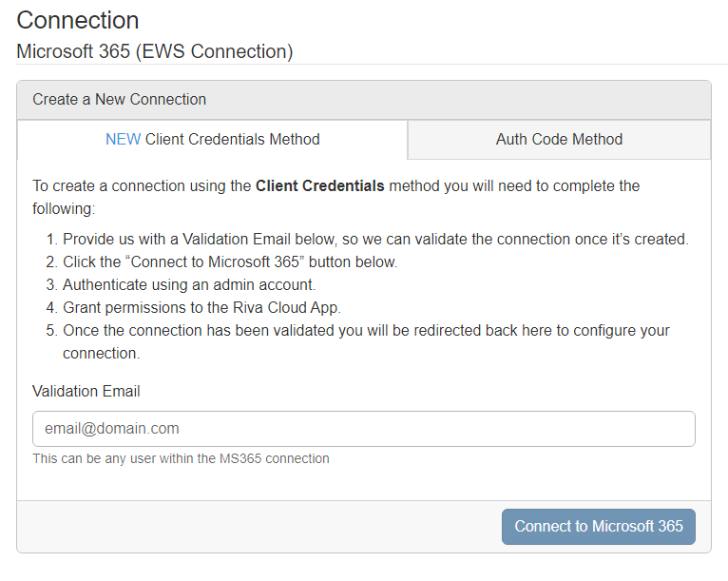Click step 4 Grant permissions to Riva
The width and height of the screenshot is (728, 581).
pyautogui.click(x=200, y=307)
